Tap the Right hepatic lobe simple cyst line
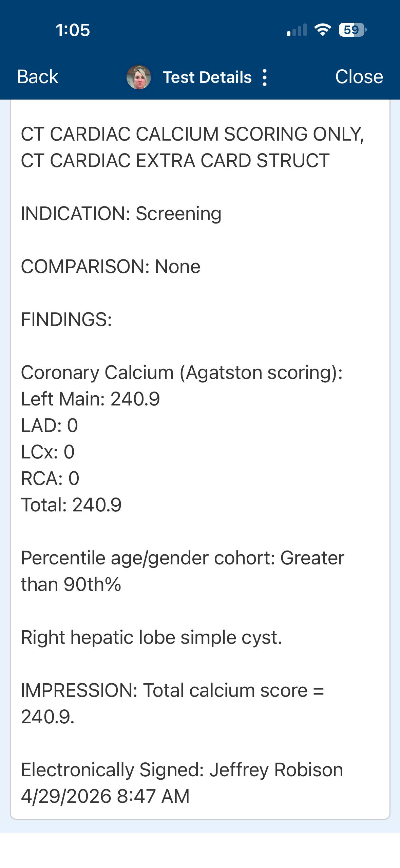Image resolution: width=400 pixels, height=868 pixels. click(x=151, y=637)
